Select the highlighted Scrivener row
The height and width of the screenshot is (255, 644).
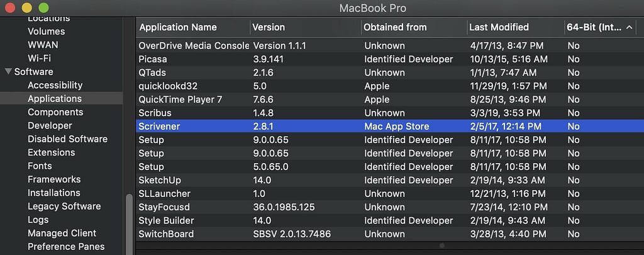(390, 127)
